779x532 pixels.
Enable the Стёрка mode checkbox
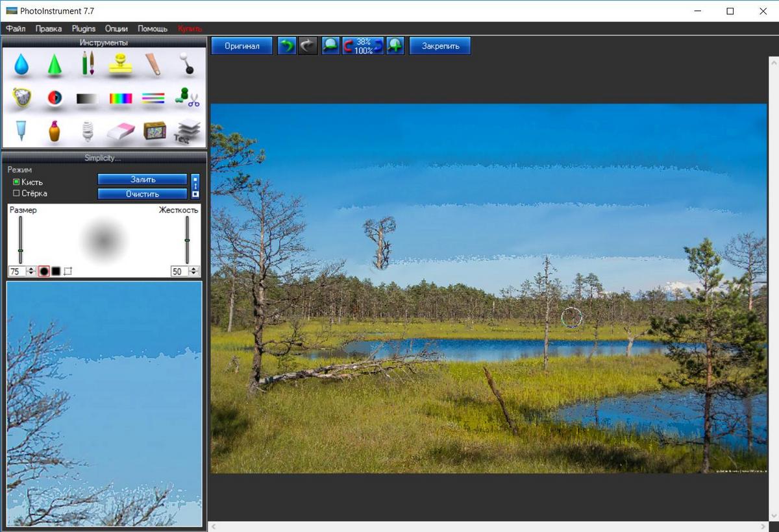(x=16, y=193)
